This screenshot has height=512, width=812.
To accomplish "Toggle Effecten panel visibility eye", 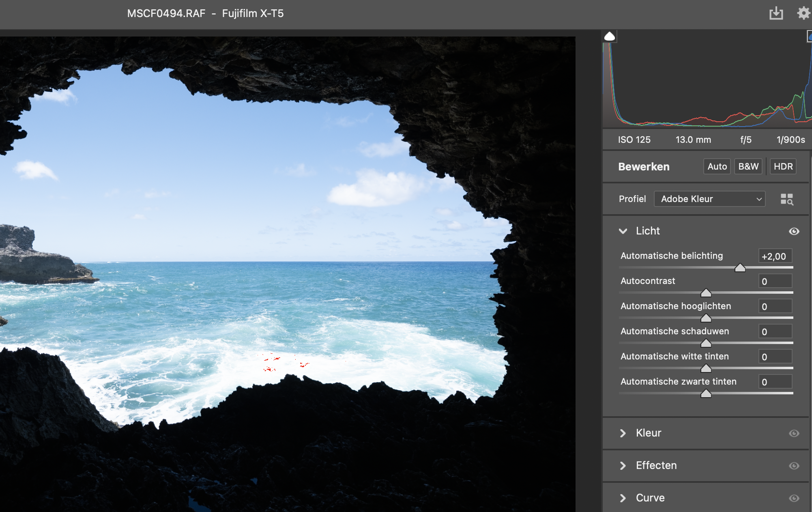I will point(794,466).
